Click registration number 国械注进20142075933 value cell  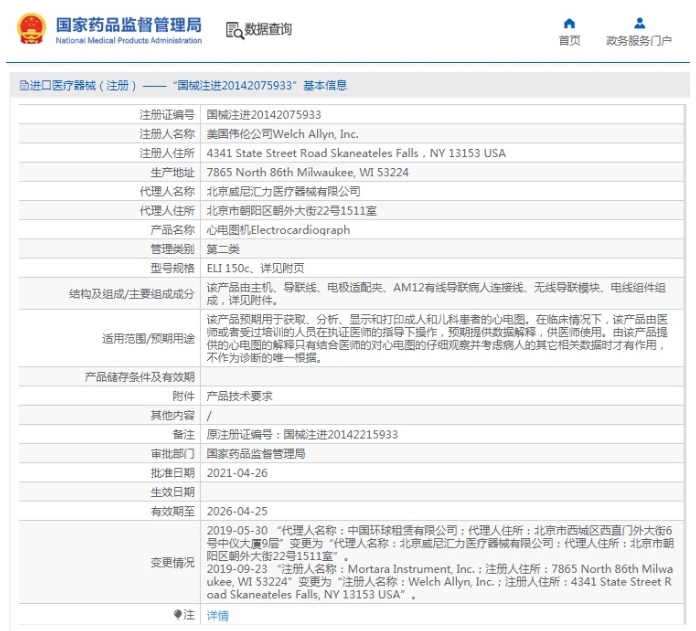click(263, 115)
